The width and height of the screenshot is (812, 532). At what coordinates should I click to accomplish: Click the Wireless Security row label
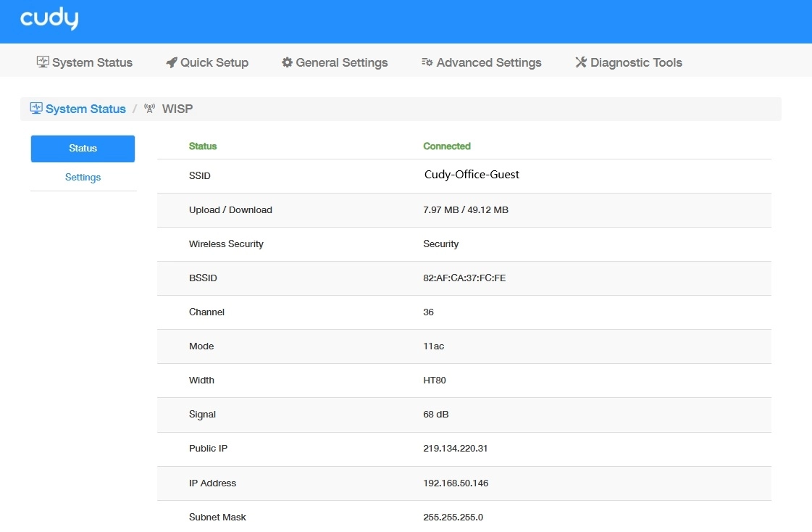point(226,244)
